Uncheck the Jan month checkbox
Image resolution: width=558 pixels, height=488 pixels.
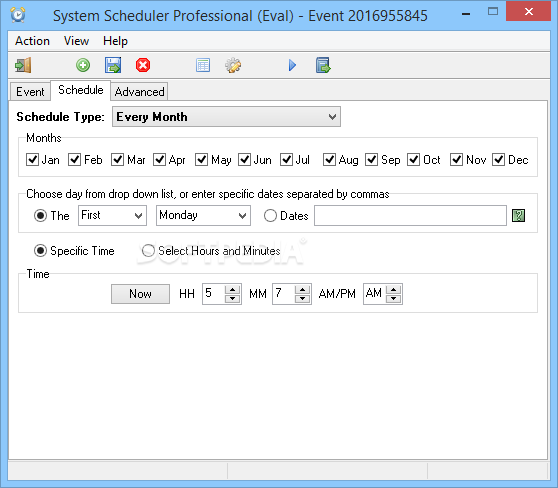(x=32, y=159)
